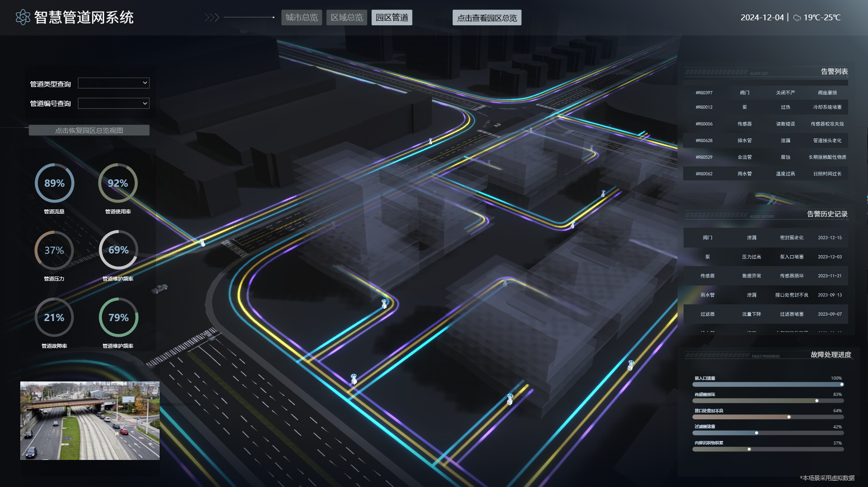
Task: Click the 89% 管道流量 gauge ring
Action: click(x=54, y=183)
